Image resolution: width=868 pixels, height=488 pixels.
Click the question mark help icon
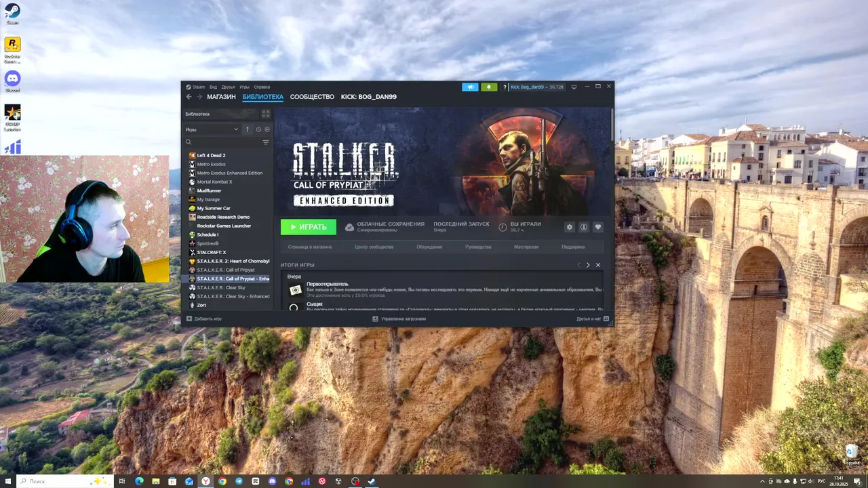[505, 87]
